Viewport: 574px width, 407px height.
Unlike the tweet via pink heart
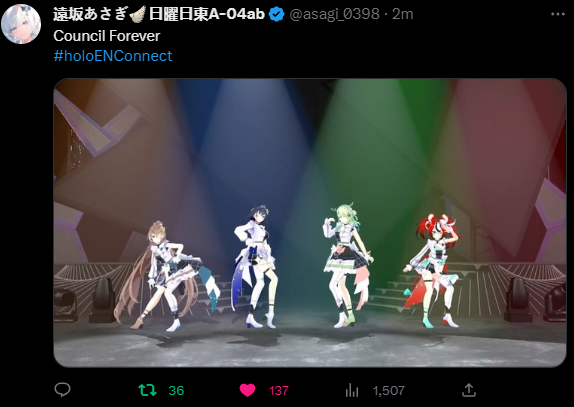(247, 390)
